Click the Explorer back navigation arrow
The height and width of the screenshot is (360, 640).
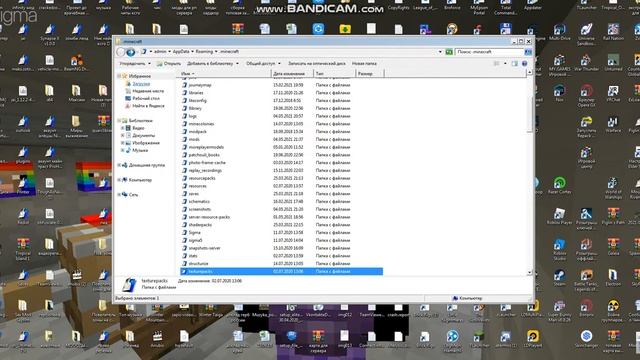[x=121, y=52]
